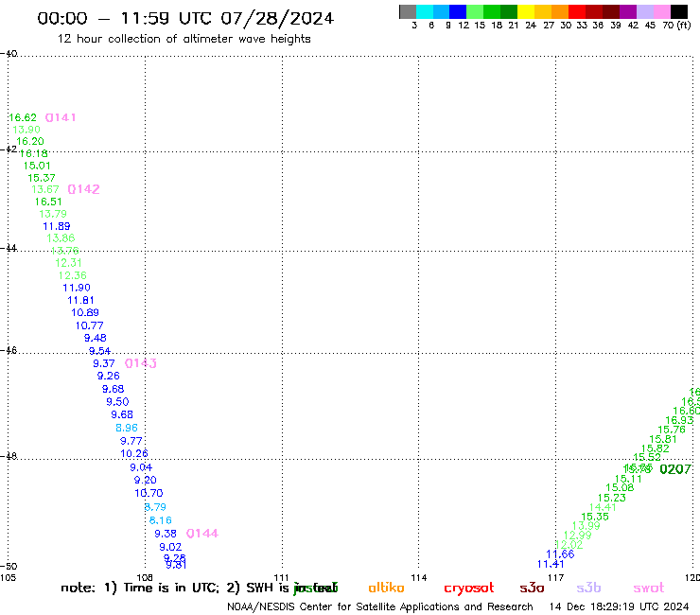Image resolution: width=700 pixels, height=615 pixels.
Task: Click the cyan swatch in the wave height legend
Action: pyautogui.click(x=425, y=11)
